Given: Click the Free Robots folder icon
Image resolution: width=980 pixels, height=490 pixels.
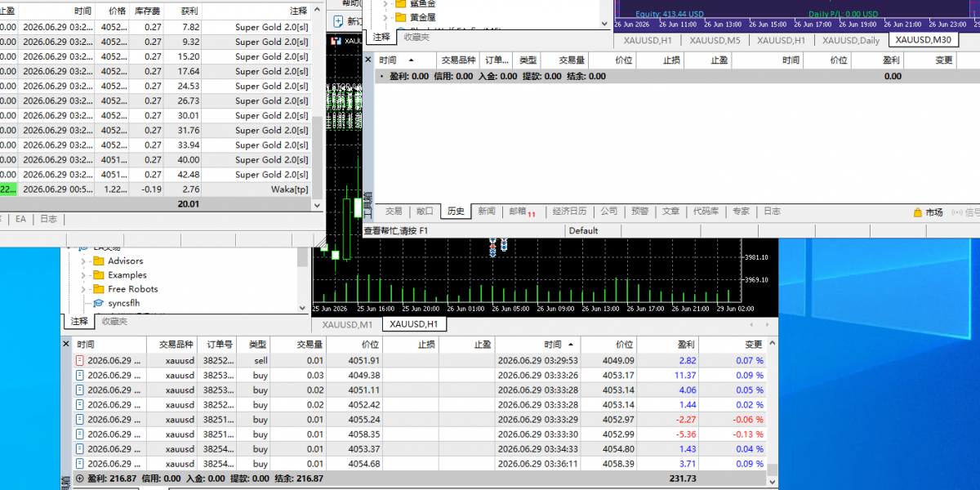Looking at the screenshot, I should (98, 288).
